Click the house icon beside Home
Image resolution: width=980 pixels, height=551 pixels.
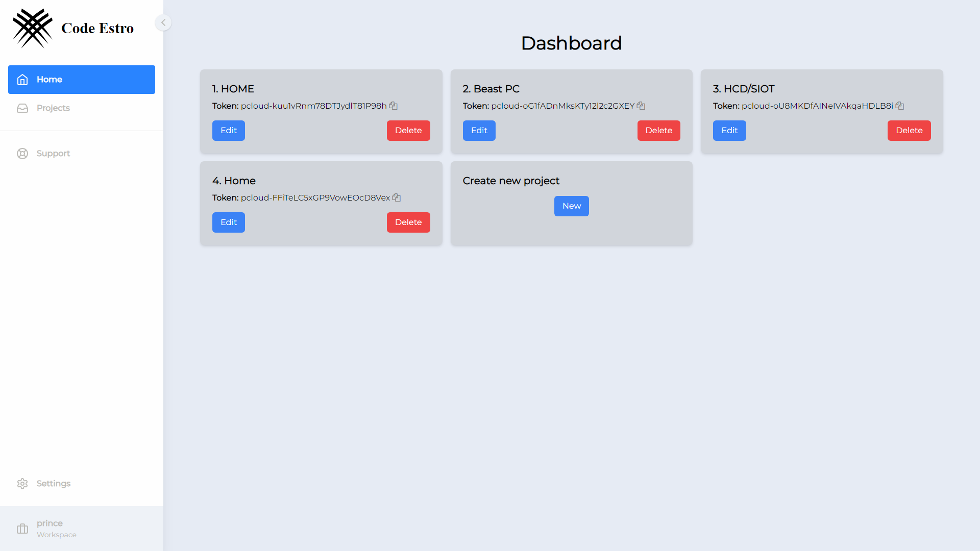pos(22,80)
